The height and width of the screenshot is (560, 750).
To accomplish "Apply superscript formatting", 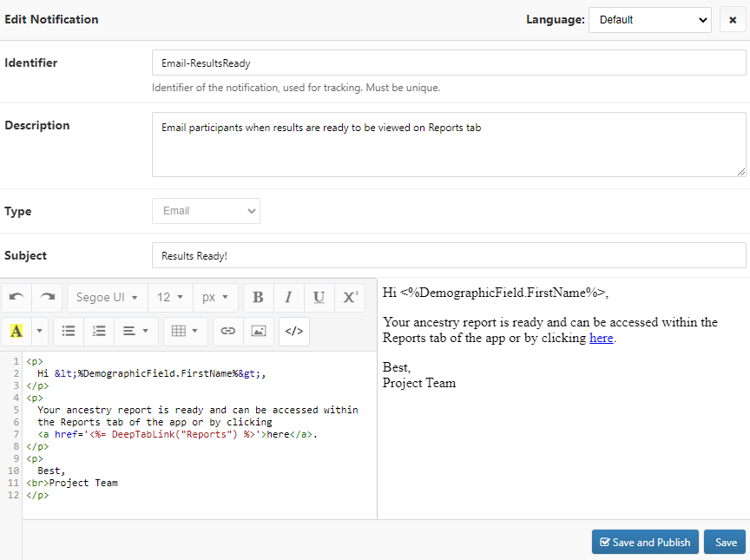I will pyautogui.click(x=349, y=297).
